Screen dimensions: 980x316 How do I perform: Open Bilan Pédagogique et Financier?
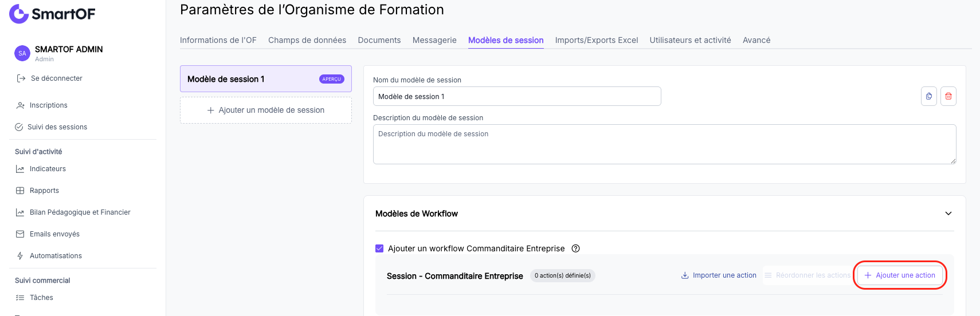(x=80, y=212)
